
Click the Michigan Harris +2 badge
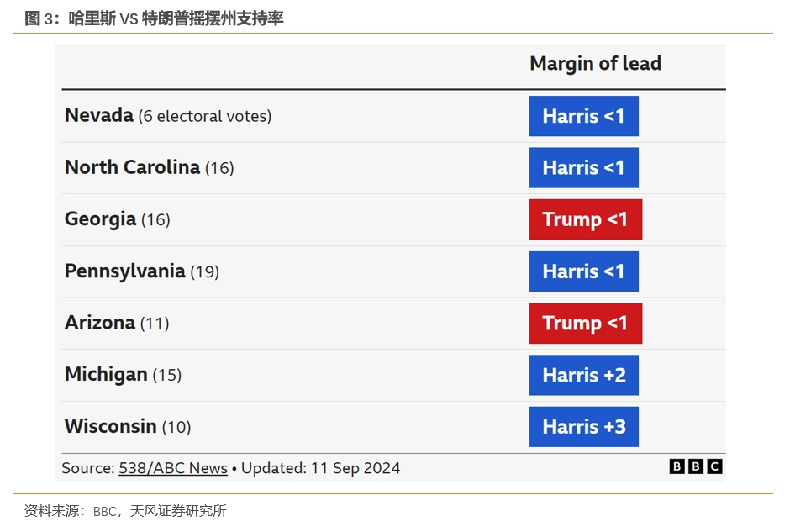coord(583,375)
